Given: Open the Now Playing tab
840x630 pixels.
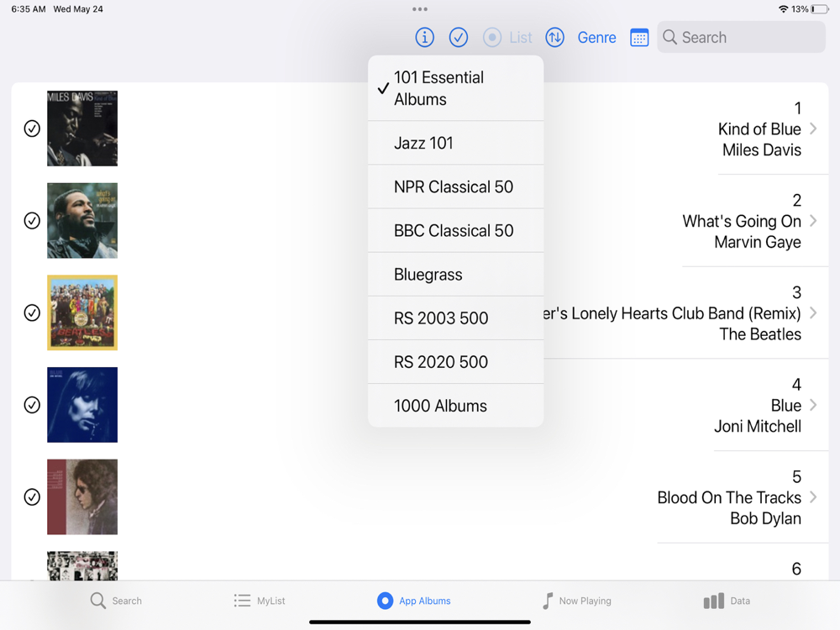Looking at the screenshot, I should 576,601.
